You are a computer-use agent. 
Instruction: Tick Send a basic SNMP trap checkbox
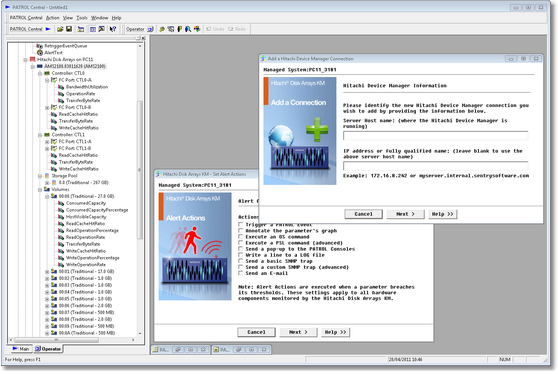(x=241, y=261)
